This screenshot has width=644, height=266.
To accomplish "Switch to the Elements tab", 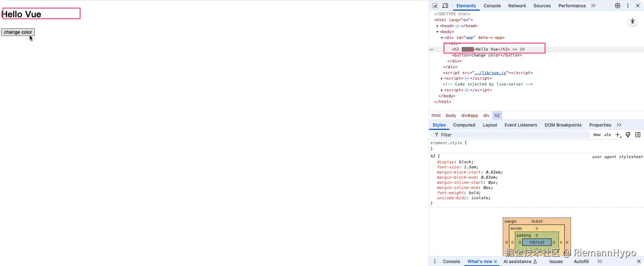I will (466, 6).
